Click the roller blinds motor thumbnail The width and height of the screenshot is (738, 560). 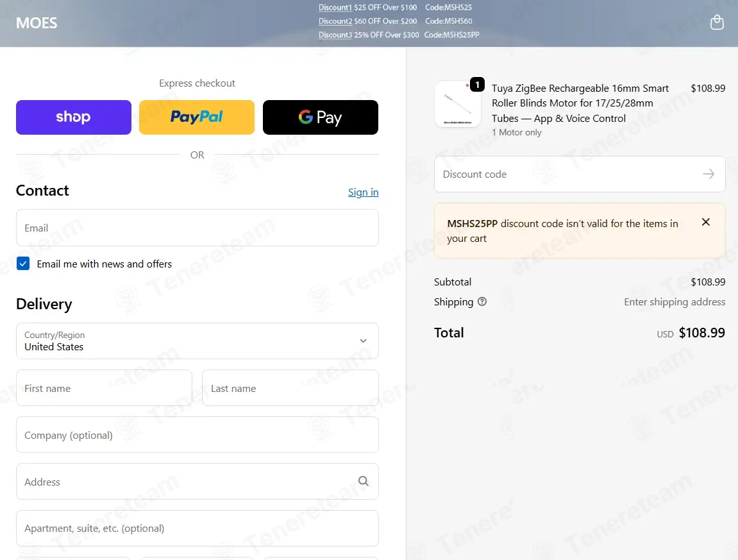click(458, 104)
